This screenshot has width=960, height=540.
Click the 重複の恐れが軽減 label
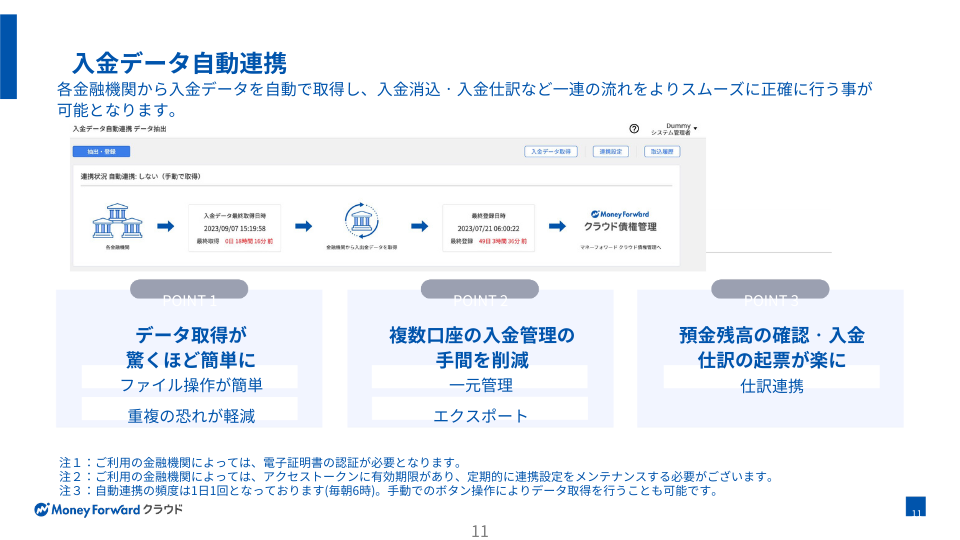point(190,416)
